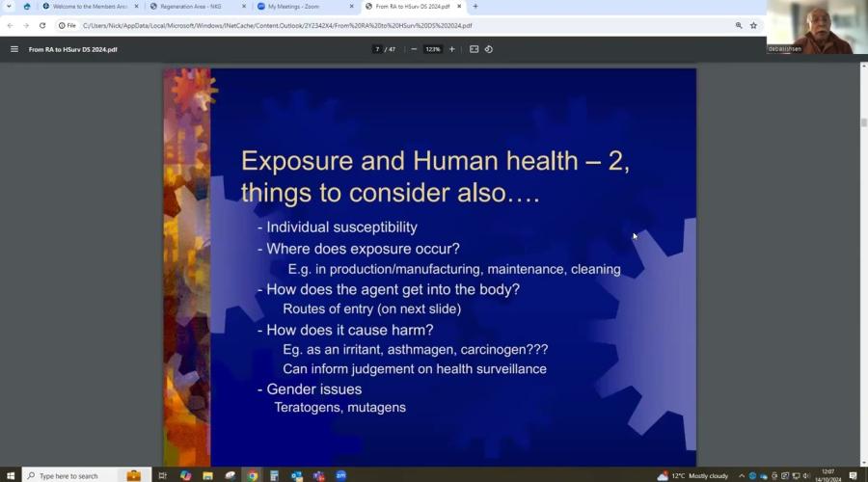
Task: Open the Windows Start menu
Action: pos(11,475)
